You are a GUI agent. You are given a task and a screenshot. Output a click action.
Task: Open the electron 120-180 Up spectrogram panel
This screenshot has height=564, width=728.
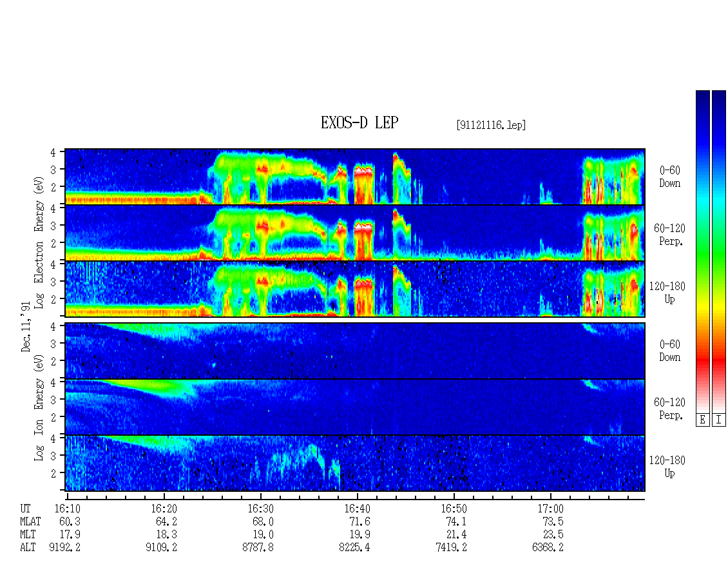tap(355, 289)
